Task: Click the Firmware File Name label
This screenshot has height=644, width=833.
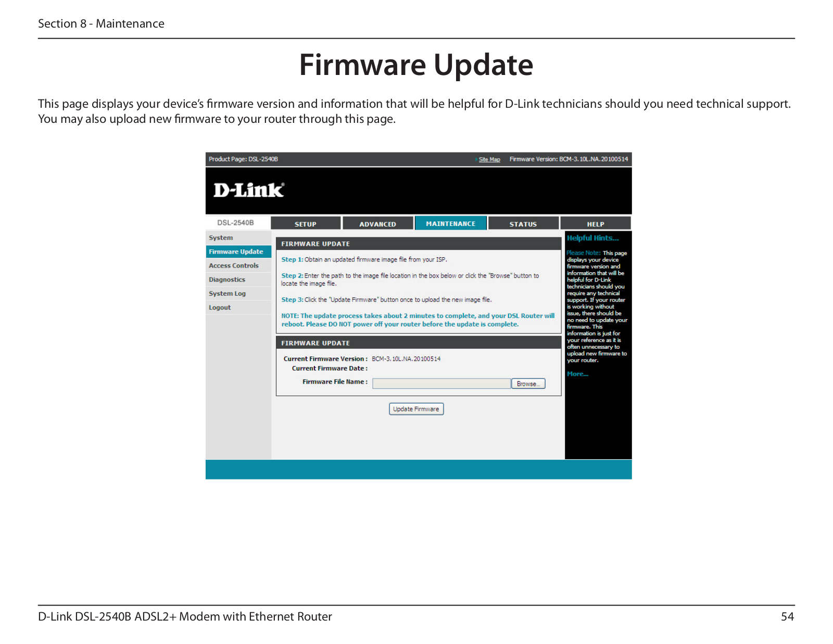Action: tap(335, 382)
